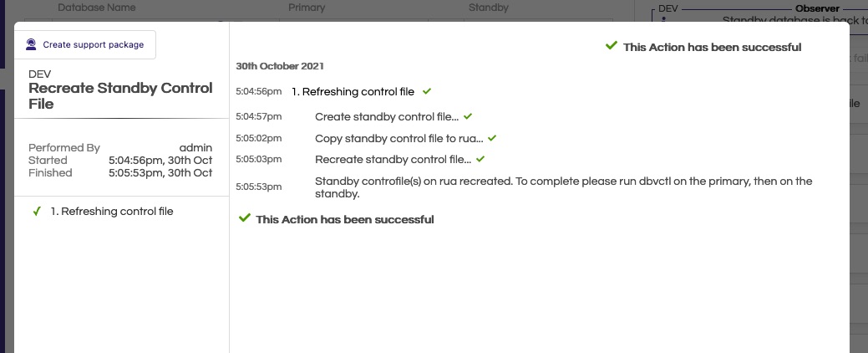Select 1. Refreshing control file in sidebar

click(x=112, y=211)
